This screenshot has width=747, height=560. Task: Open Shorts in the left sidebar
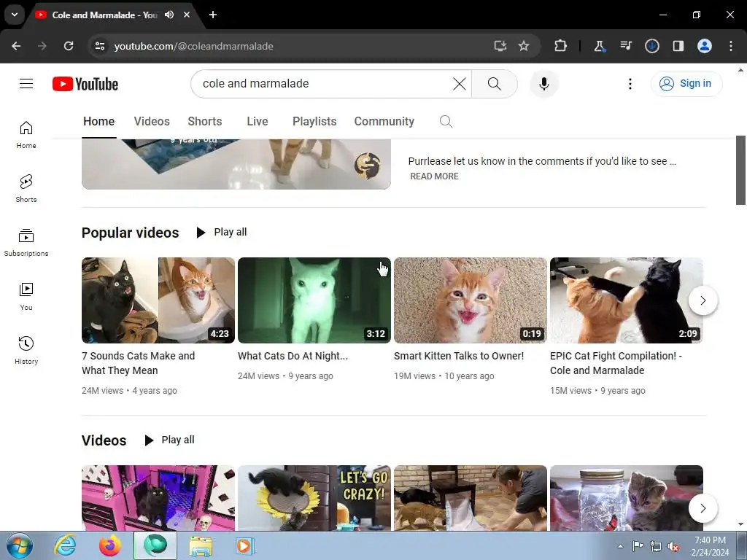click(26, 189)
